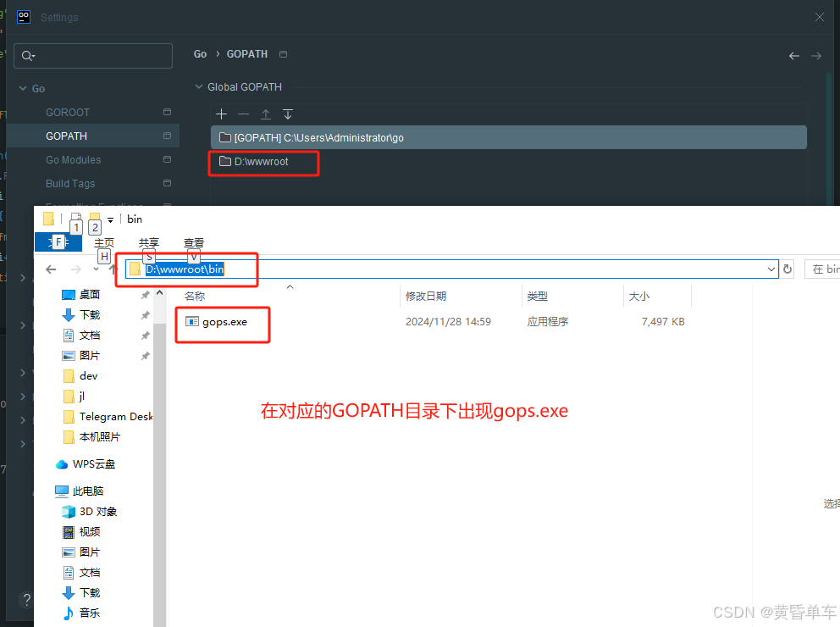Click the remove GOPATH minus icon
Screen dimensions: 840x627
[243, 114]
